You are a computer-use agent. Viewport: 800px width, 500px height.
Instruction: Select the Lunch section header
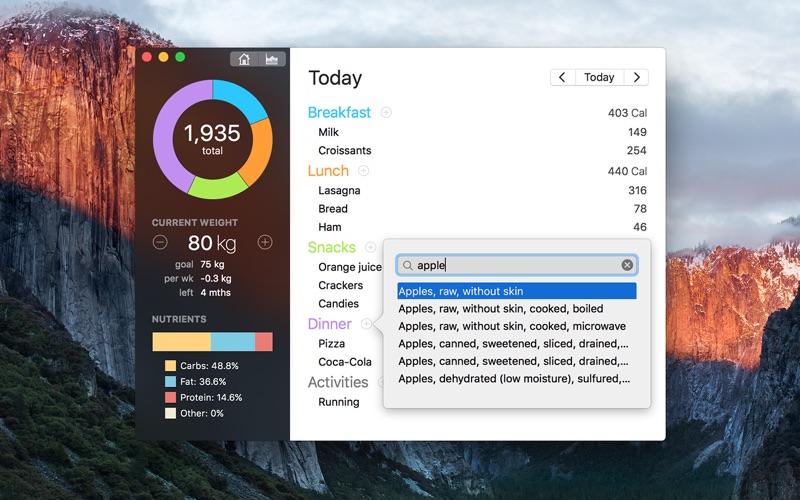point(328,170)
